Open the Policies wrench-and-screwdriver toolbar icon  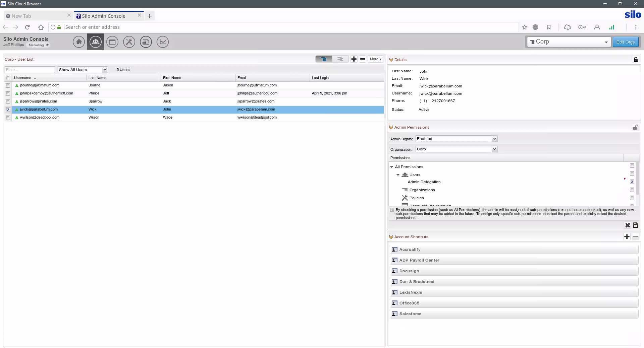tap(129, 42)
